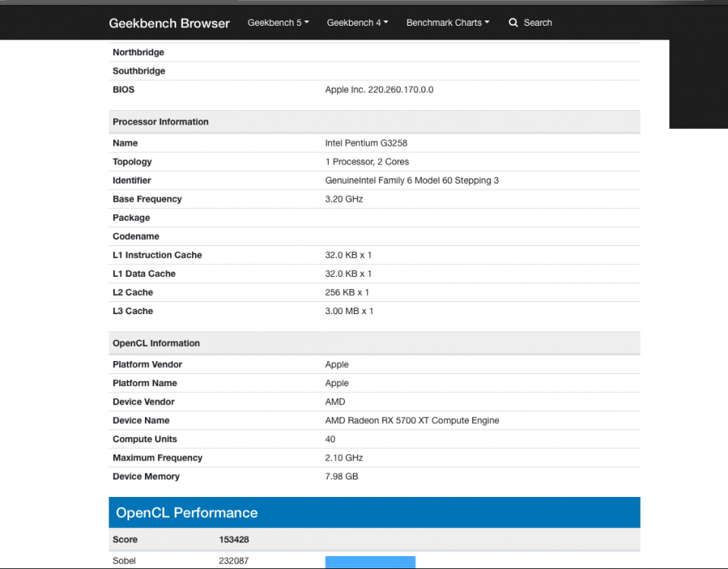This screenshot has height=569, width=728.
Task: Click the 'Maximum Frequency' row label
Action: [157, 457]
